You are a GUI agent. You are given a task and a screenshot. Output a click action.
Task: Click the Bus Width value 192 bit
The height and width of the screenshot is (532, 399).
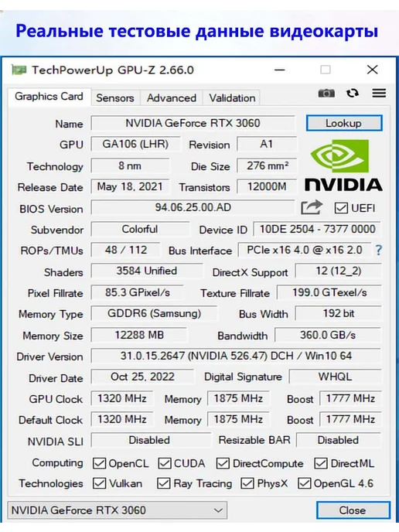338,313
